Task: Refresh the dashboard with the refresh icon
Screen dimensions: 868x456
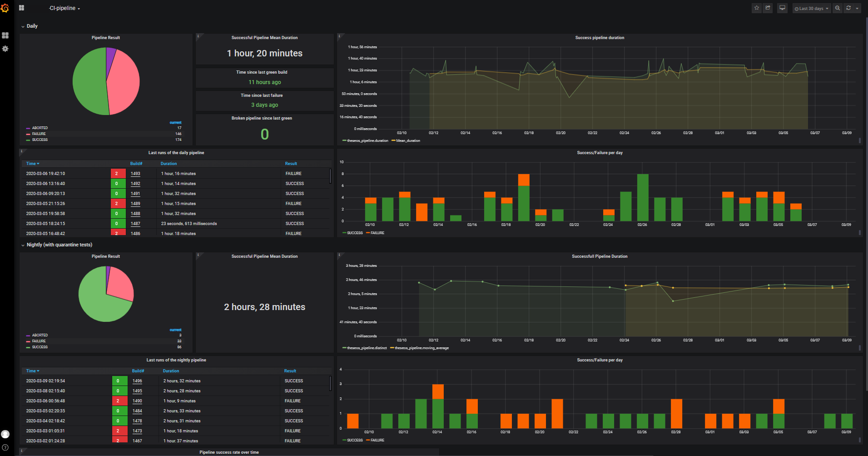Action: [848, 8]
